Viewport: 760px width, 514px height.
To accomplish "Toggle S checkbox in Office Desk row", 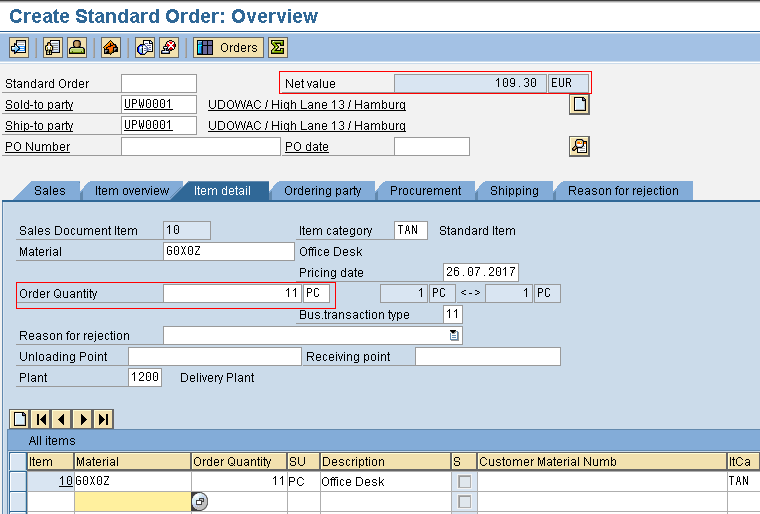I will click(464, 481).
